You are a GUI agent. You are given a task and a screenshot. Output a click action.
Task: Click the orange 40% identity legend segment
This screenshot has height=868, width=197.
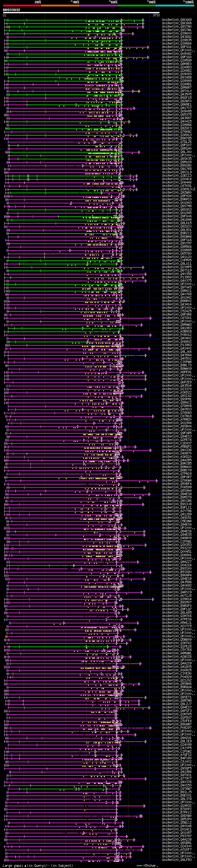[x=60, y=6]
